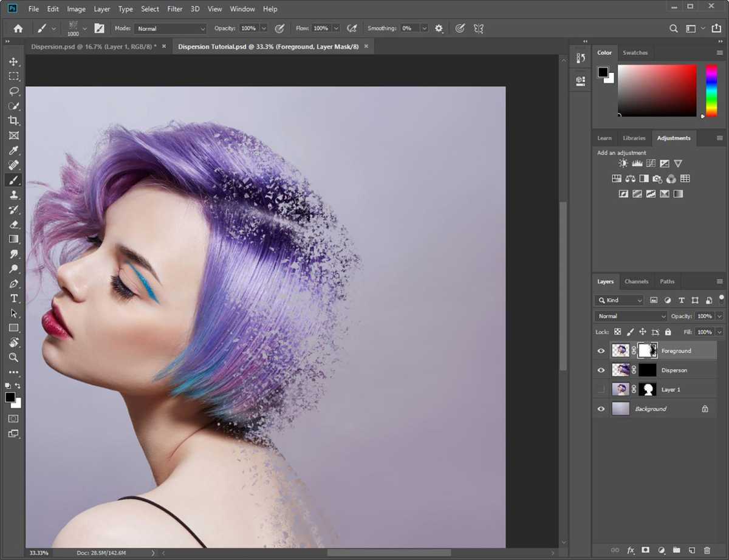
Task: Select the Clone Stamp tool
Action: pos(13,194)
